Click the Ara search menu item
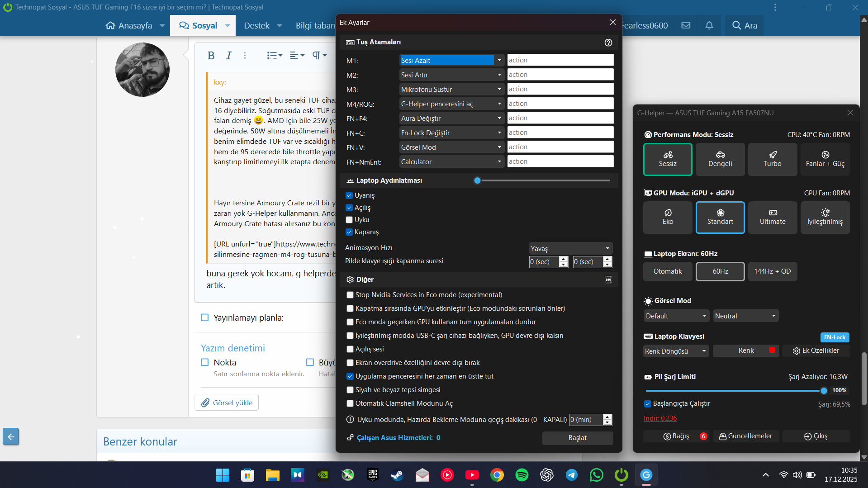The image size is (868, 488). tap(745, 25)
